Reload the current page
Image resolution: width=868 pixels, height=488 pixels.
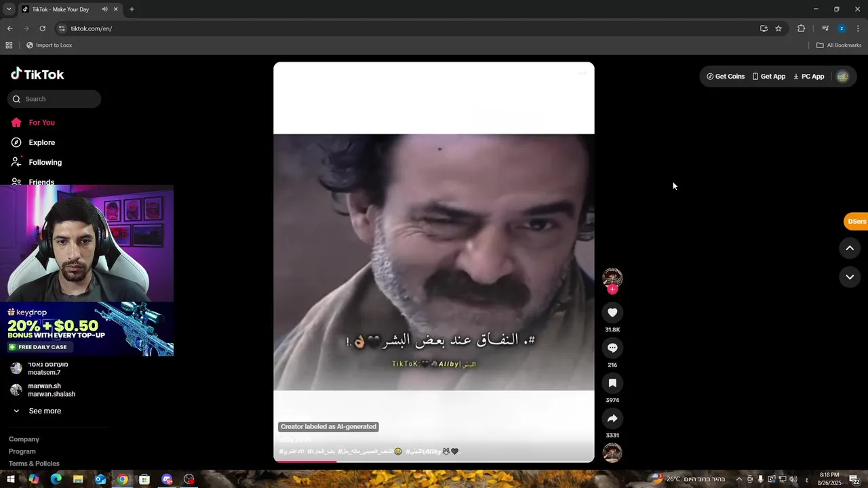pyautogui.click(x=42, y=28)
